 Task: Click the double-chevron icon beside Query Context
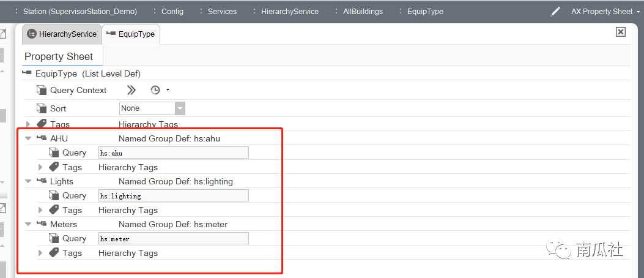point(131,90)
